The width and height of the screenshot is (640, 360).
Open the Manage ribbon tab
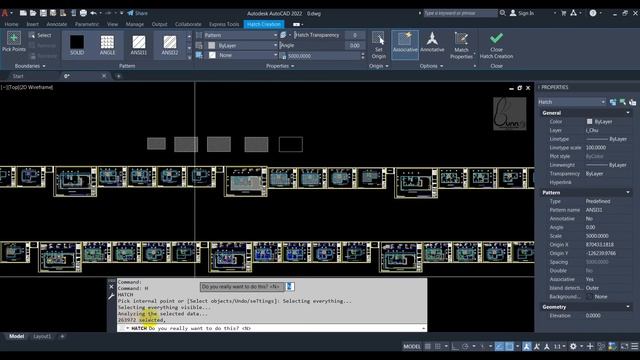[135, 24]
